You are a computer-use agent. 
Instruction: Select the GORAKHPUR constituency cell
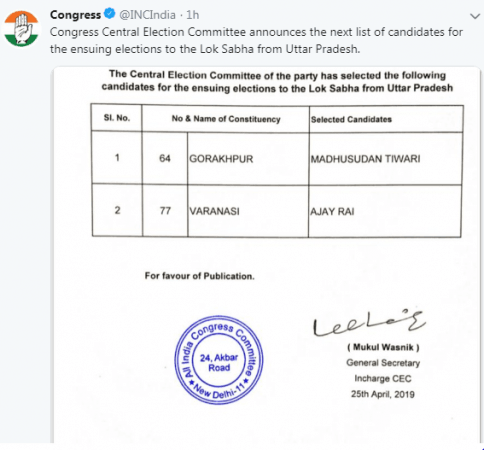click(248, 158)
